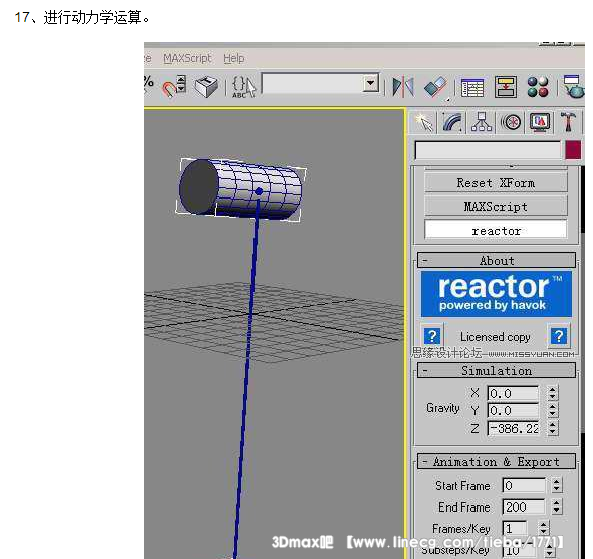The width and height of the screenshot is (593, 559).
Task: Switch to the Modify panel tab
Action: [452, 122]
